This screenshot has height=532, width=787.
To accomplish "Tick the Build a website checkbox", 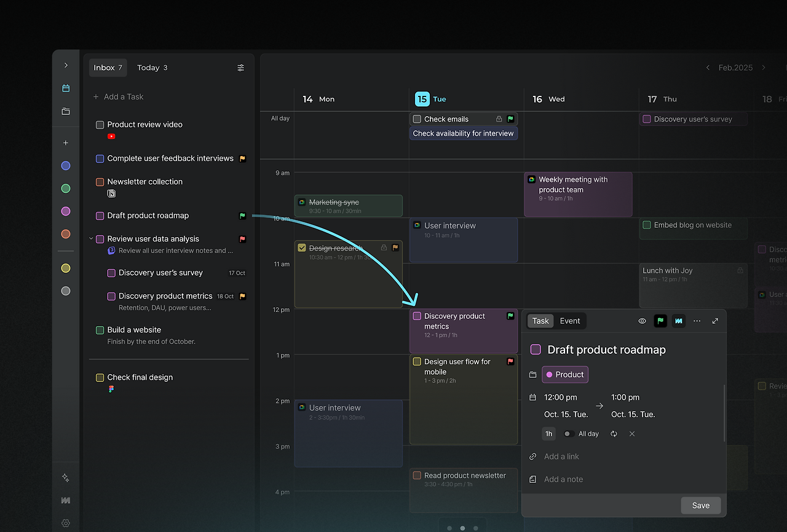I will pos(100,330).
